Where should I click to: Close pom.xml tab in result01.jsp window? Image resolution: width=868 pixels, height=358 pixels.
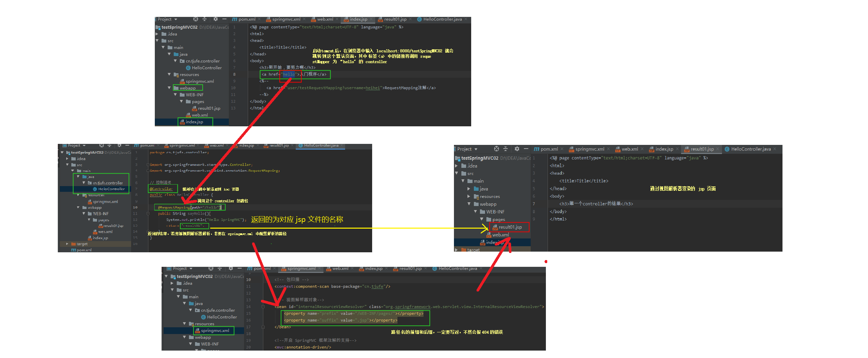(x=562, y=149)
